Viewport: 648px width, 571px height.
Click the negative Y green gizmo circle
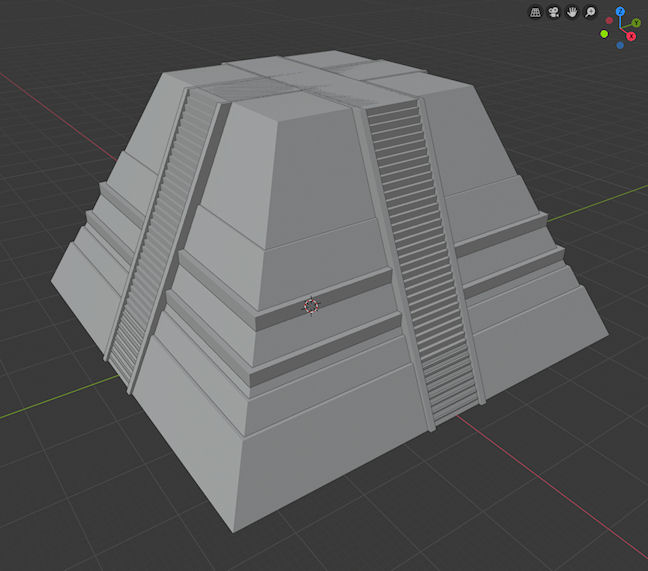[x=604, y=34]
